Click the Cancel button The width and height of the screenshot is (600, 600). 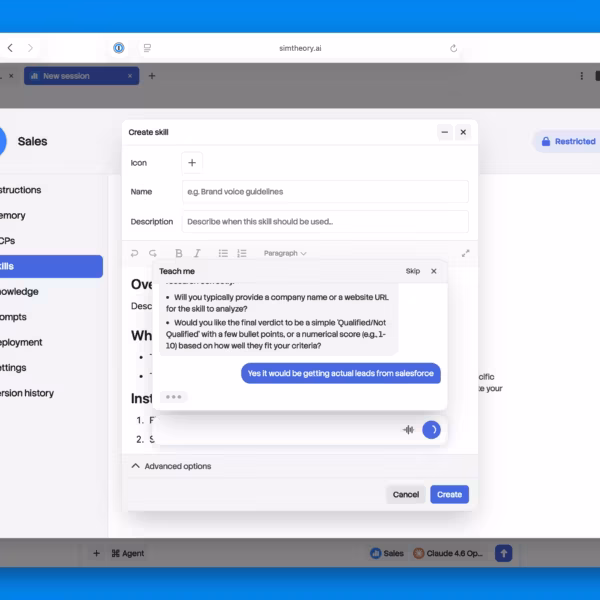pos(406,494)
